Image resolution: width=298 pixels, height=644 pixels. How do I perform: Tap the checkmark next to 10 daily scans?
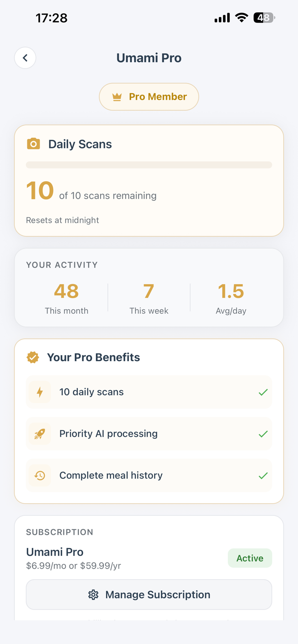pos(263,392)
